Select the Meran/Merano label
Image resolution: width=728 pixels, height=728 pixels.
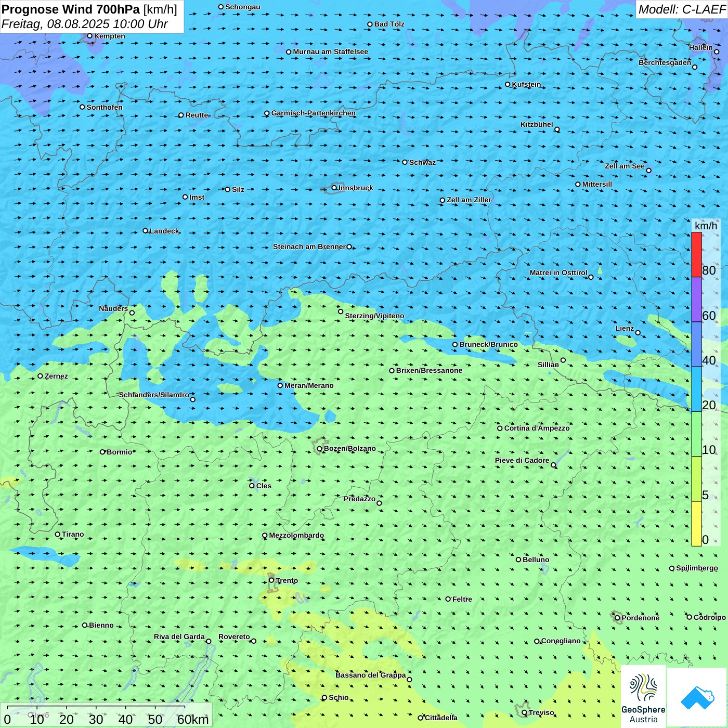[309, 385]
